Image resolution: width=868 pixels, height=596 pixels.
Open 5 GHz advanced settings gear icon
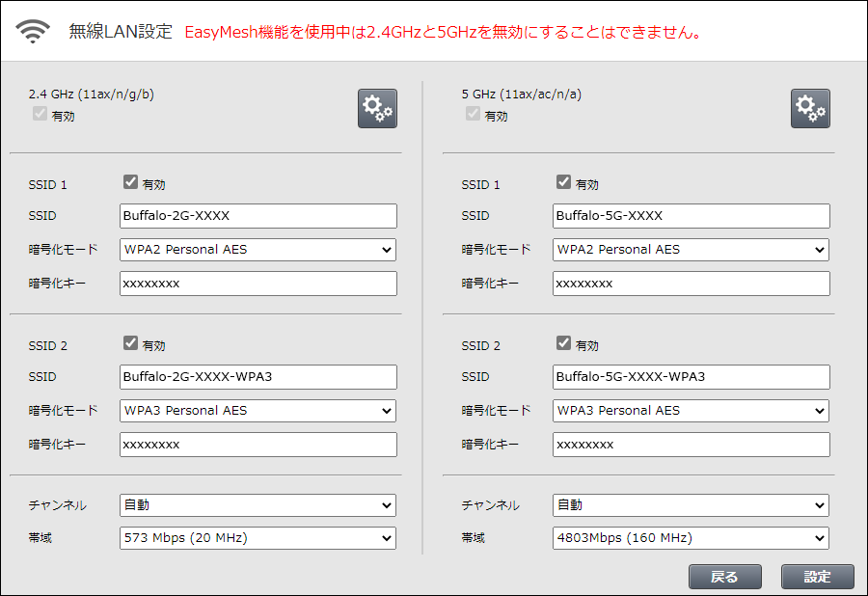click(x=810, y=108)
